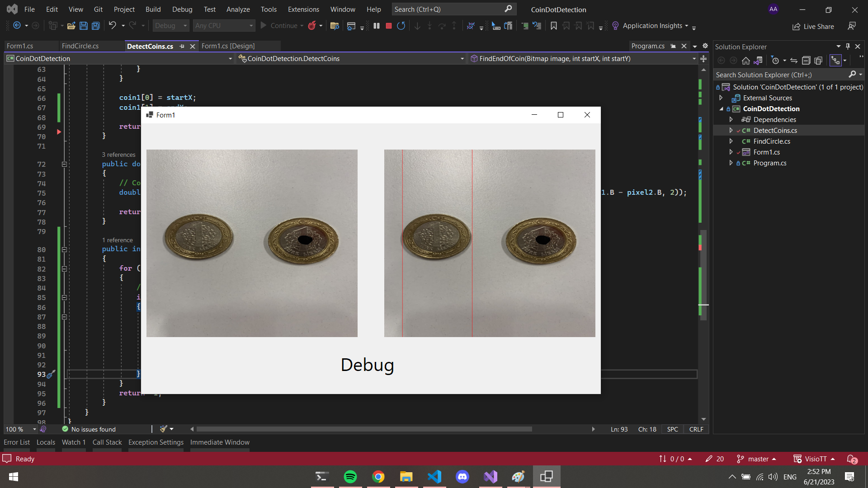Toggle the pin on the DetectCoins.cs tab
The width and height of the screenshot is (868, 488).
tap(182, 46)
